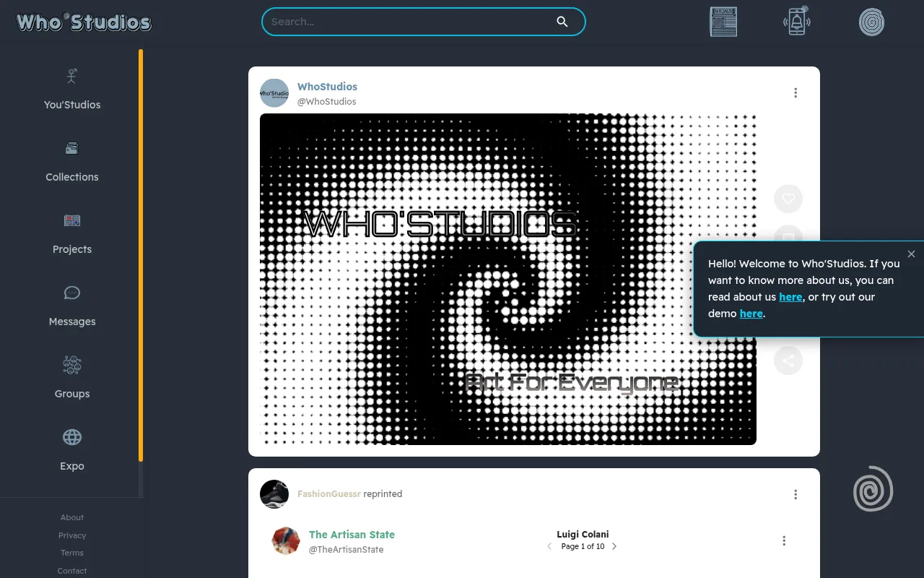This screenshot has height=578, width=924.
Task: Open the WhoStudios profile name link
Action: [x=327, y=87]
